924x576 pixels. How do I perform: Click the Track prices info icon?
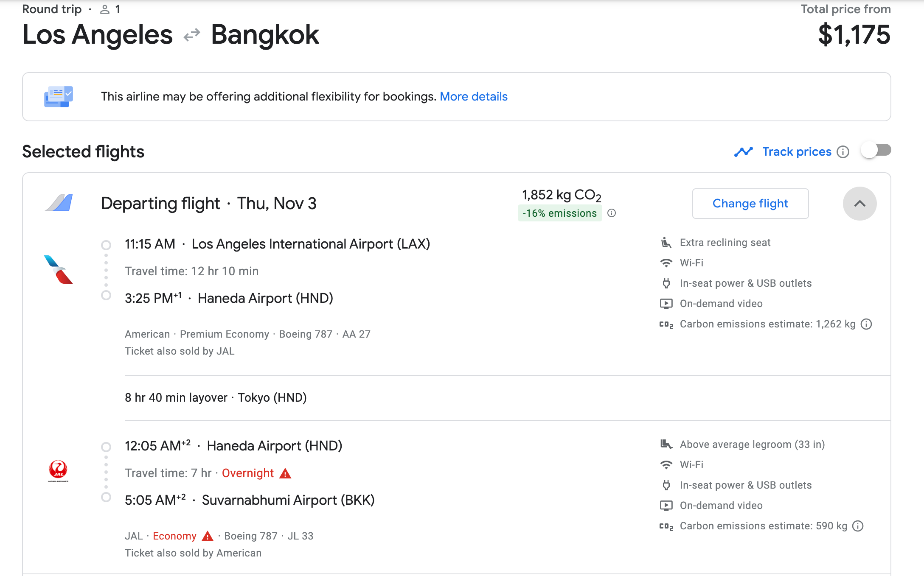click(843, 152)
